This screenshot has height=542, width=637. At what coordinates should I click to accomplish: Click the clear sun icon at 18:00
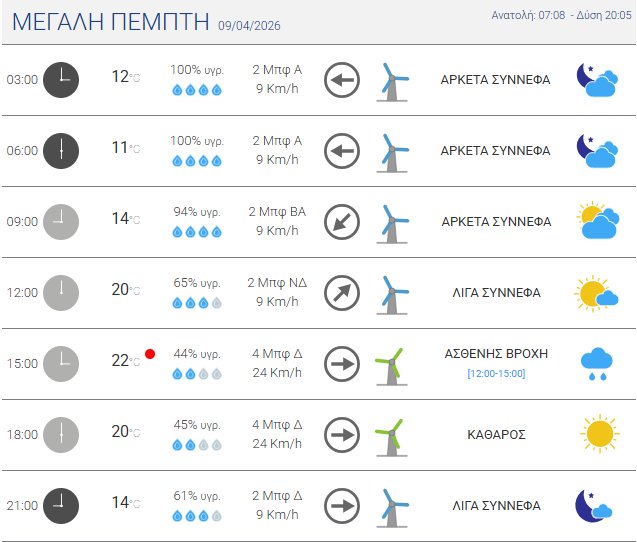point(598,434)
